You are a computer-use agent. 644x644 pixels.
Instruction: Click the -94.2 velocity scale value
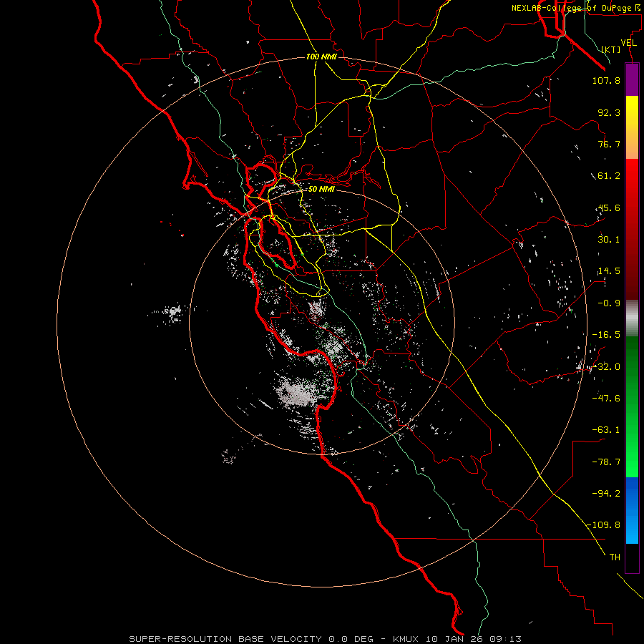(606, 493)
